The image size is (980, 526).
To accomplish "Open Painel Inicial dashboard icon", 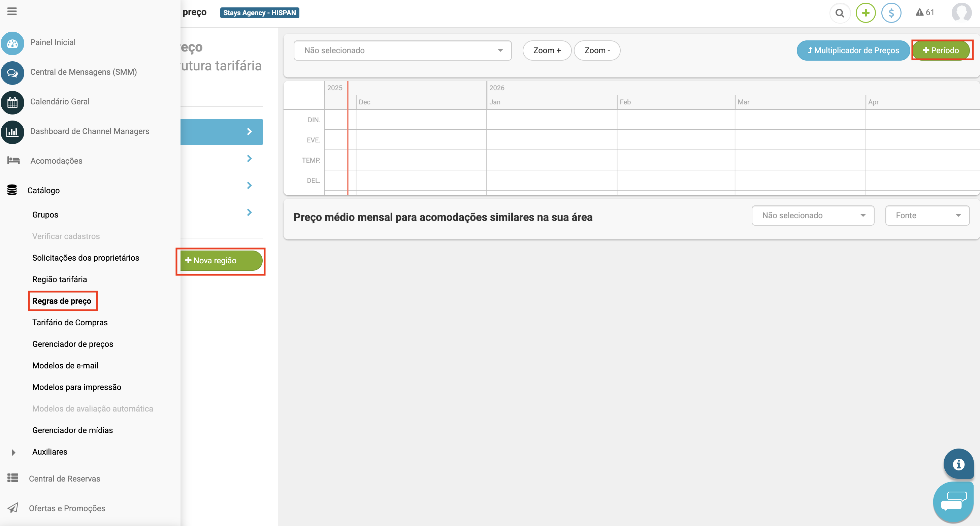I will click(x=12, y=43).
